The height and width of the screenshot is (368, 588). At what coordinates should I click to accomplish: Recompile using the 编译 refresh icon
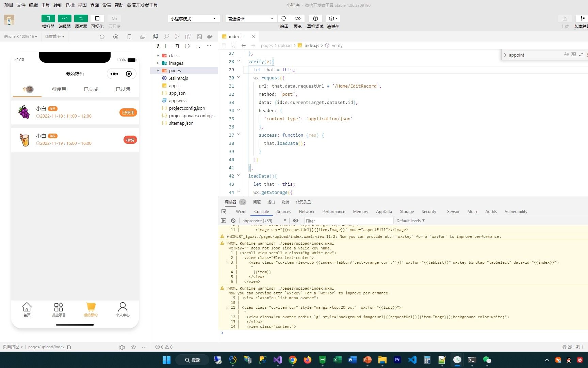[284, 18]
